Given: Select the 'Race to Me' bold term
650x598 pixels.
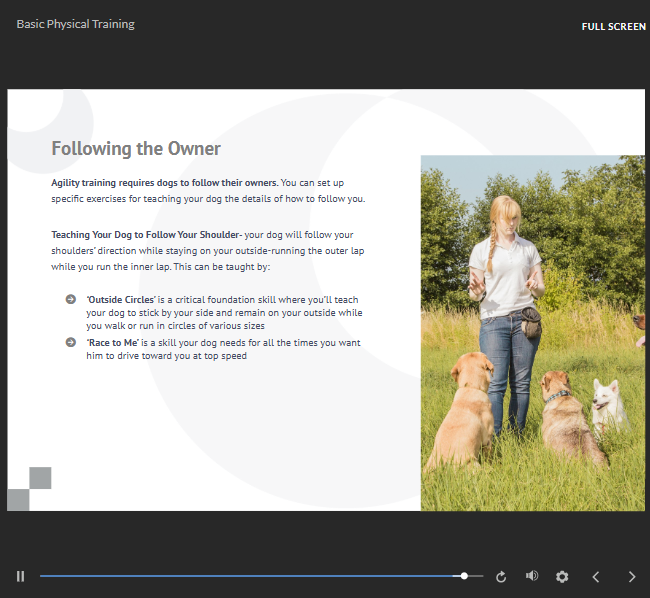Looking at the screenshot, I should pyautogui.click(x=112, y=342).
